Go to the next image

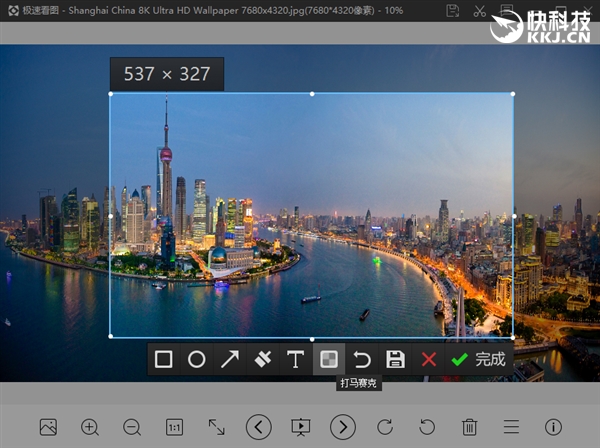[x=343, y=427]
